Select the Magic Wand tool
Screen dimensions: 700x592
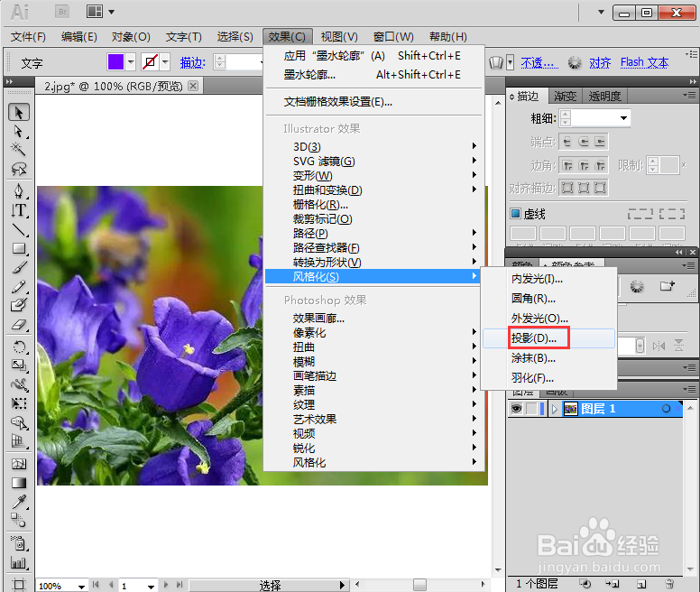point(19,149)
